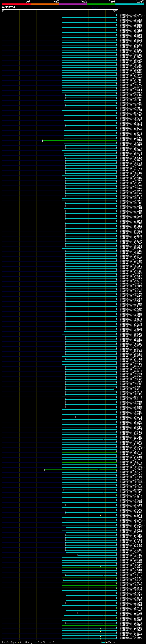Open hit UniRef100_Q00251
Screen dimensions: 146x644
pyautogui.click(x=131, y=509)
